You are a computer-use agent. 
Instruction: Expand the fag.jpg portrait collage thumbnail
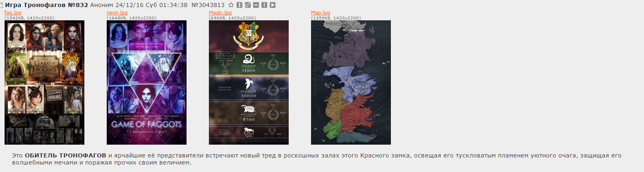point(44,82)
